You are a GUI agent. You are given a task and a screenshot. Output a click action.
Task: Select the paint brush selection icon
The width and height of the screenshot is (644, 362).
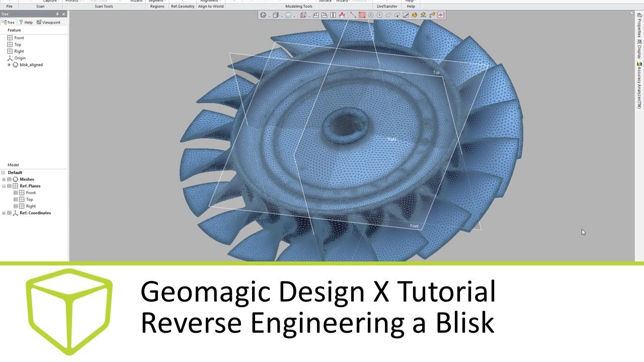(406, 15)
